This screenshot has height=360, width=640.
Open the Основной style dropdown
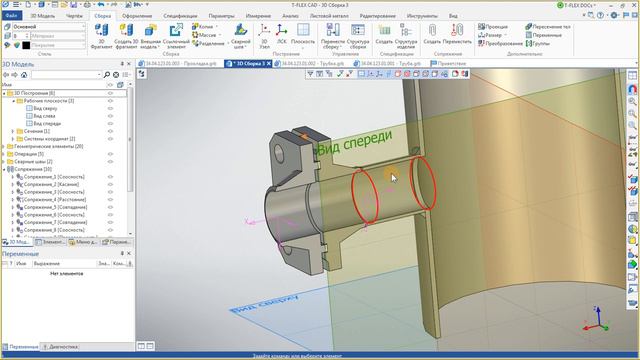49,27
